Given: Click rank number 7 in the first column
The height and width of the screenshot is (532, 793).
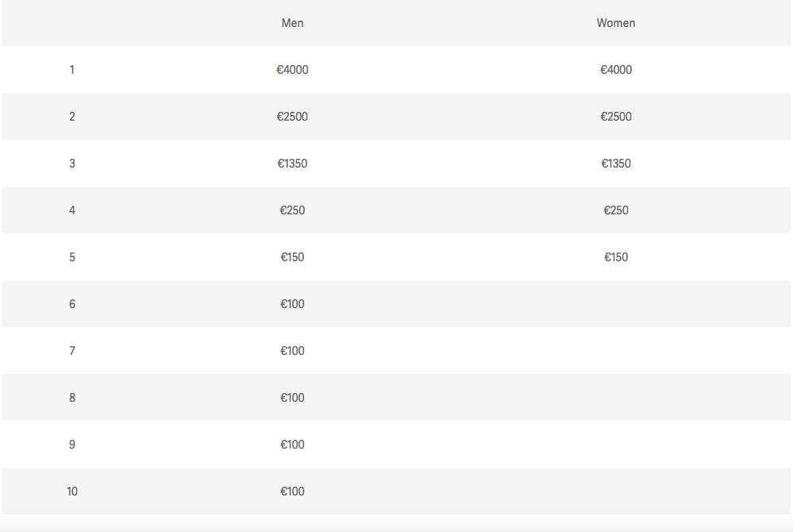Looking at the screenshot, I should (72, 351).
